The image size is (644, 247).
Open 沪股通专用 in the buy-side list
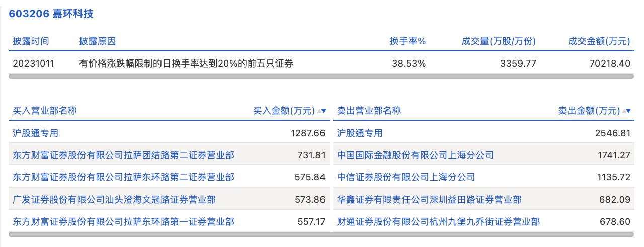[x=36, y=133]
